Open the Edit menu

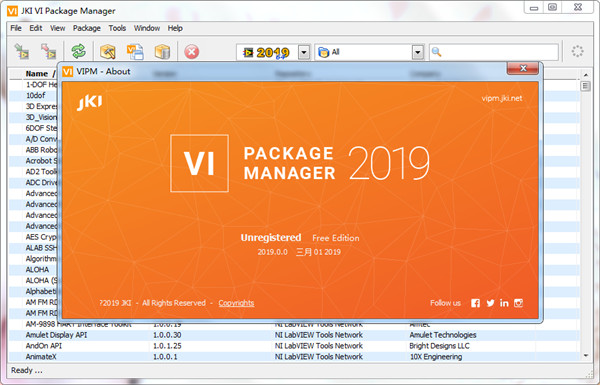[x=36, y=28]
